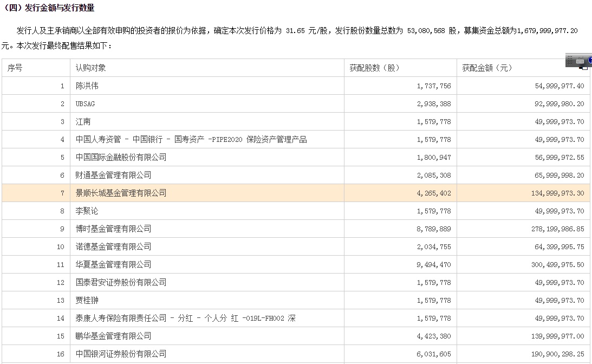Select the subscriber name UBSAG
Image resolution: width=592 pixels, height=364 pixels.
click(x=86, y=104)
